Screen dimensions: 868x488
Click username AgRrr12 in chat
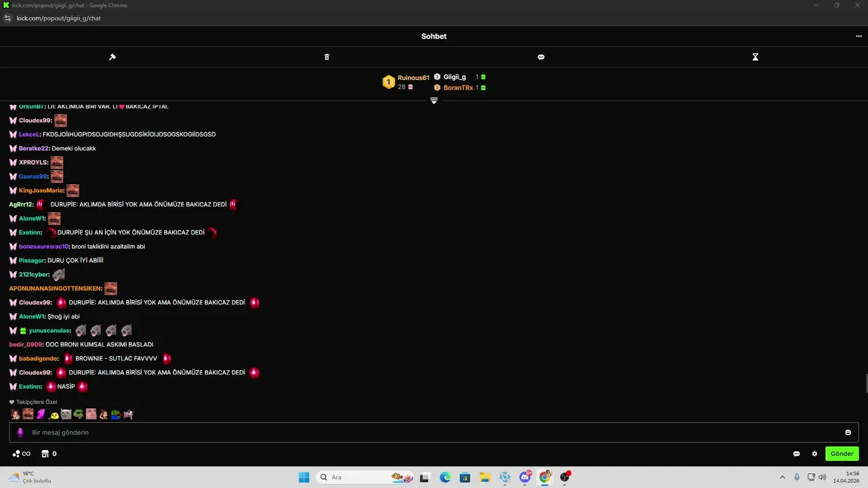[21, 205]
